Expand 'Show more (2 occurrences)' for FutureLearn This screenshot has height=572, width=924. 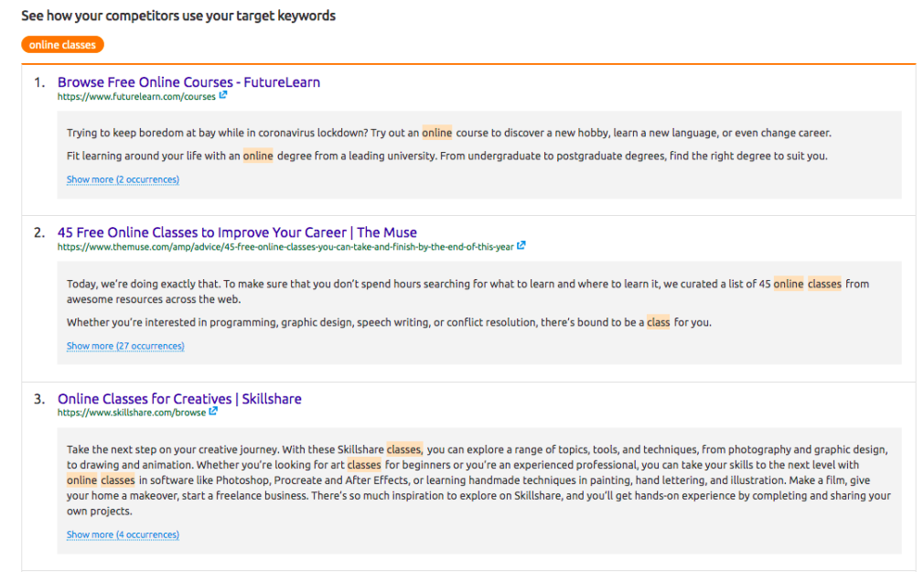click(123, 179)
